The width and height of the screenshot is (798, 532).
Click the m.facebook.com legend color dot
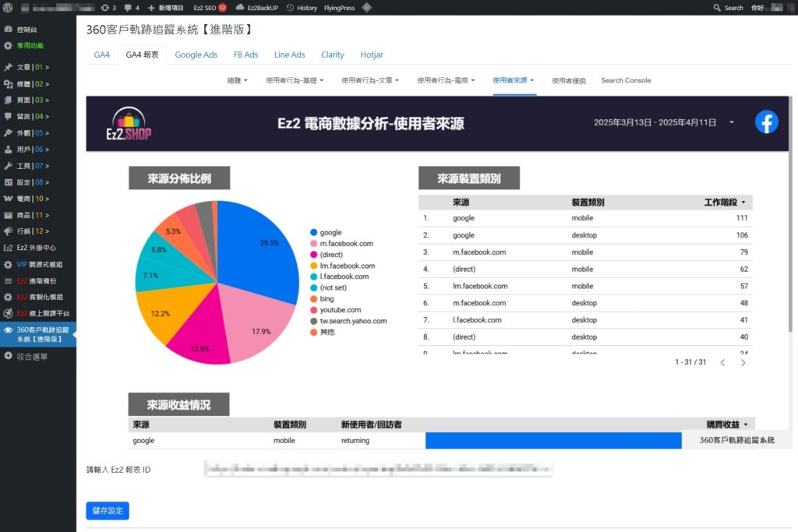coord(314,244)
